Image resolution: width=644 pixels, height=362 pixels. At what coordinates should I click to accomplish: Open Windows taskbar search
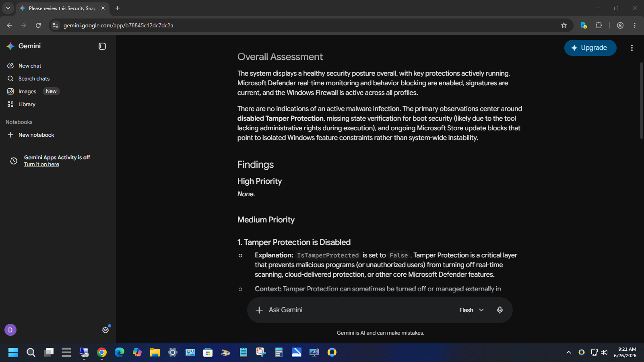pos(31,352)
